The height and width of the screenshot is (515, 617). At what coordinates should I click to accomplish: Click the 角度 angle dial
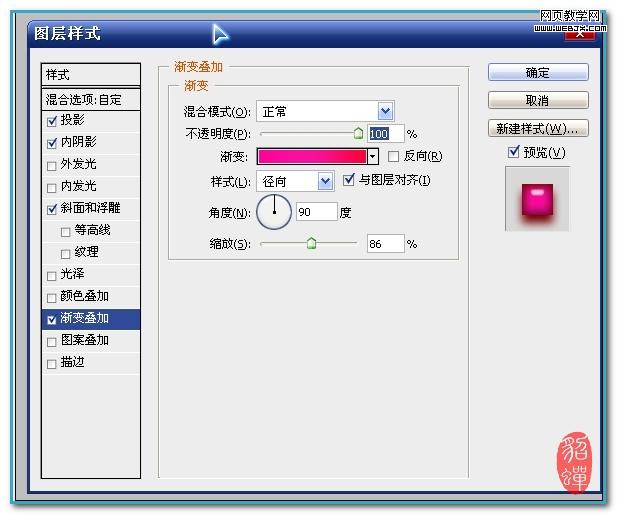point(274,212)
